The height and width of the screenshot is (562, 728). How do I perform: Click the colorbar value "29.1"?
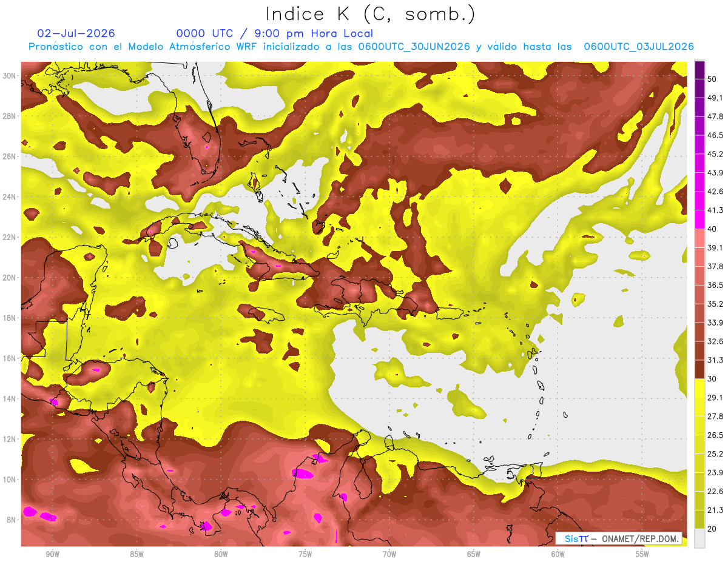(715, 398)
